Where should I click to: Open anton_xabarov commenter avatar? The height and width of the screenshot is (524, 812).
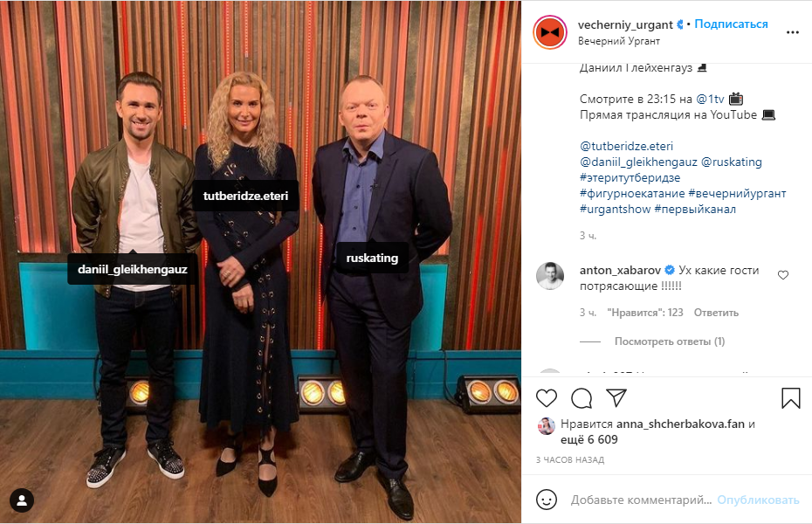(x=550, y=276)
